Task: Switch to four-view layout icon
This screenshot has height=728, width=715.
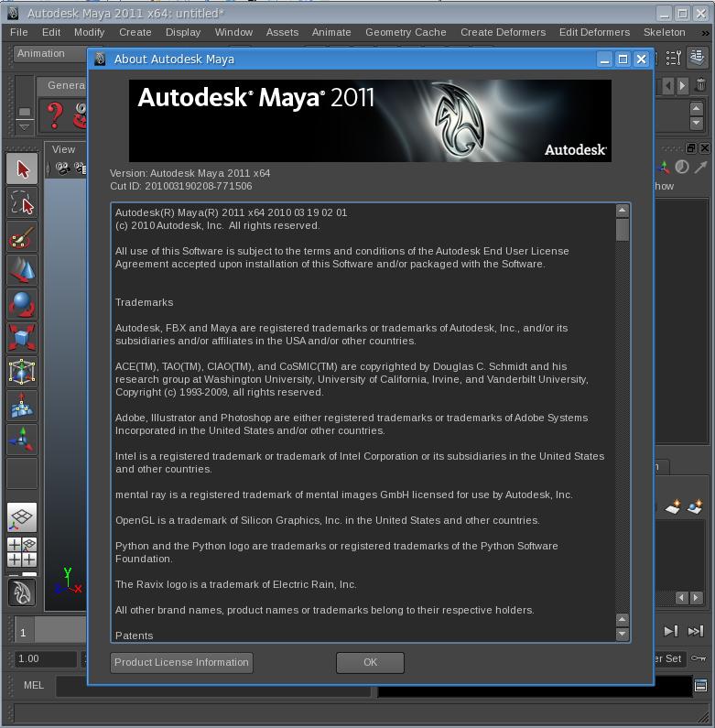Action: coord(22,552)
